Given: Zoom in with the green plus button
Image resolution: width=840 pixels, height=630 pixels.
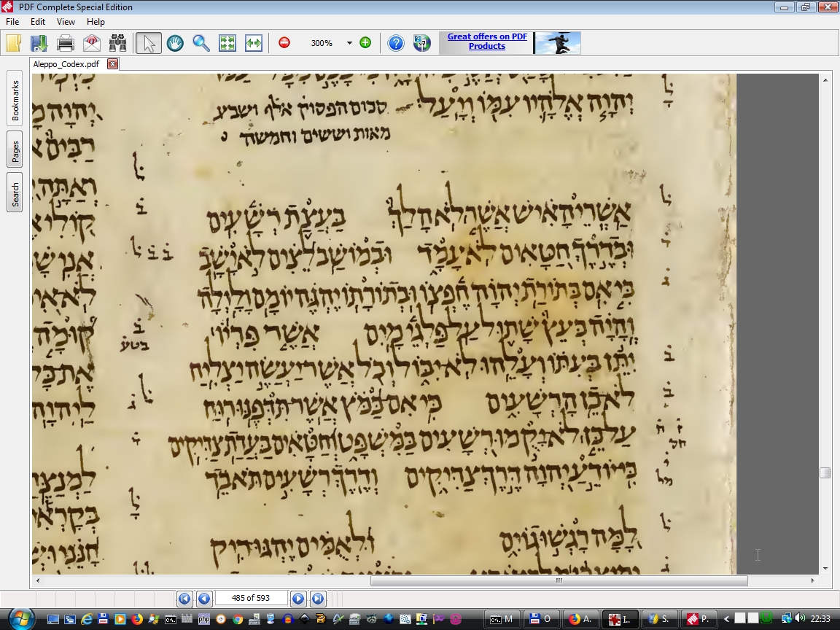Looking at the screenshot, I should [x=365, y=43].
